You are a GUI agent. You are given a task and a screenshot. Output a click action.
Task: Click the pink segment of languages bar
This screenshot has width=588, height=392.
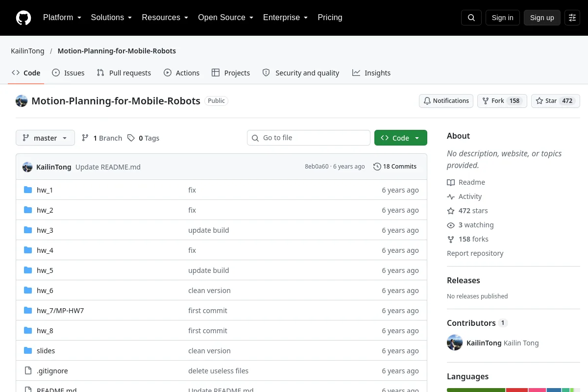538,390
